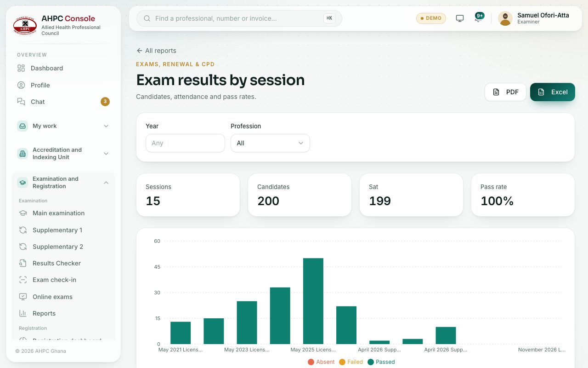Click the Exam check-in scan icon
Screen dimensions: 588x368
[23, 280]
